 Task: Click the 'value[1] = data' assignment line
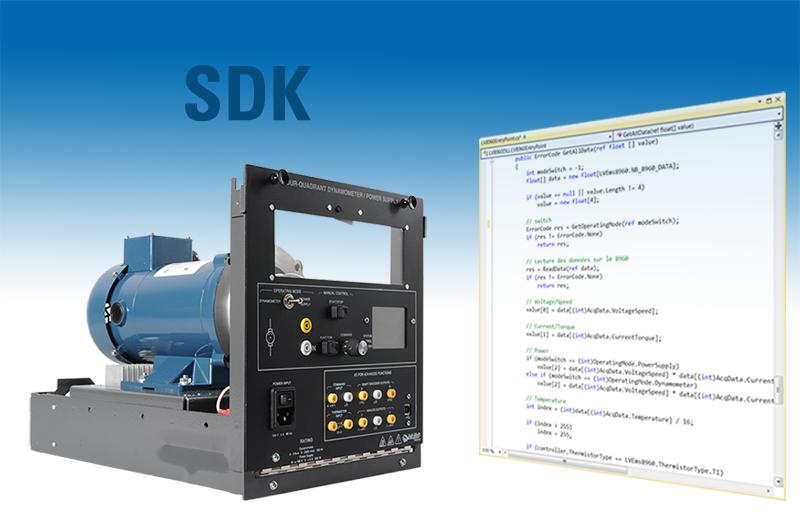coord(593,336)
